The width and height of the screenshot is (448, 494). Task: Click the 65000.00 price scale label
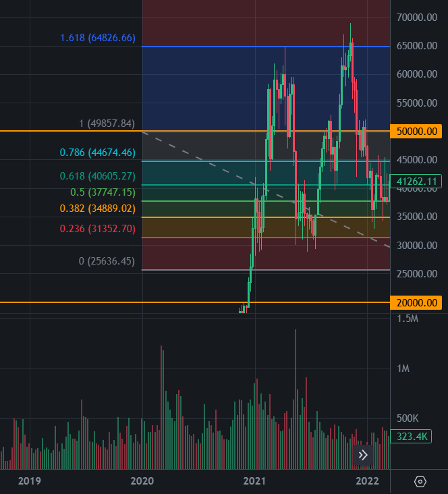[x=417, y=46]
